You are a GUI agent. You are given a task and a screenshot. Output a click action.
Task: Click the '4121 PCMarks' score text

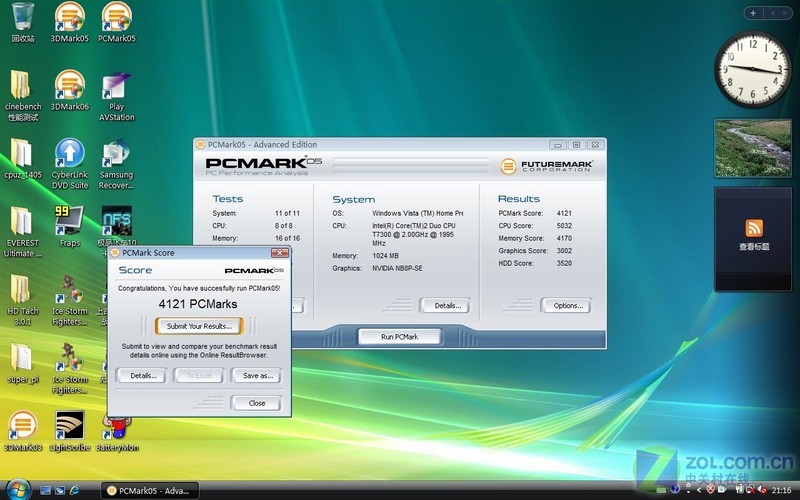pyautogui.click(x=198, y=304)
